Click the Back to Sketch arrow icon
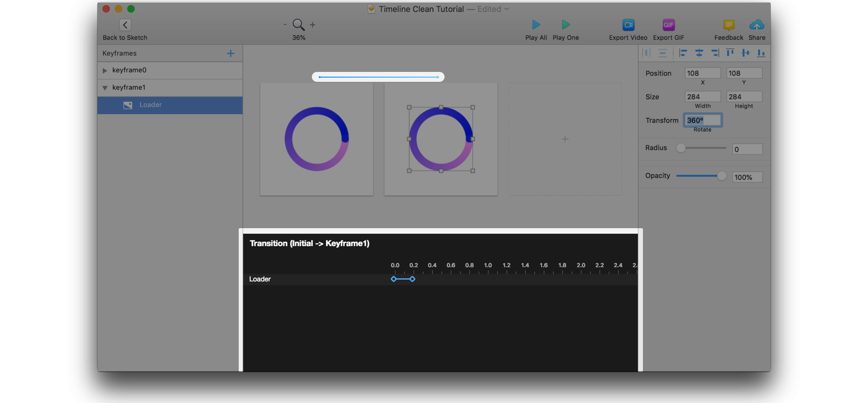 click(x=125, y=25)
